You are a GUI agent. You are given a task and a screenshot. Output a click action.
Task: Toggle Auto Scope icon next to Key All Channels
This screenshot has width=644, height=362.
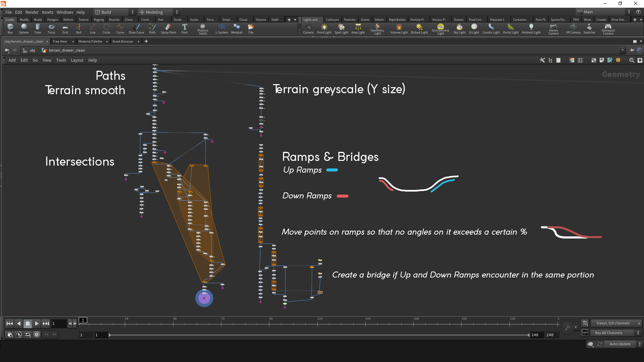coord(585,333)
